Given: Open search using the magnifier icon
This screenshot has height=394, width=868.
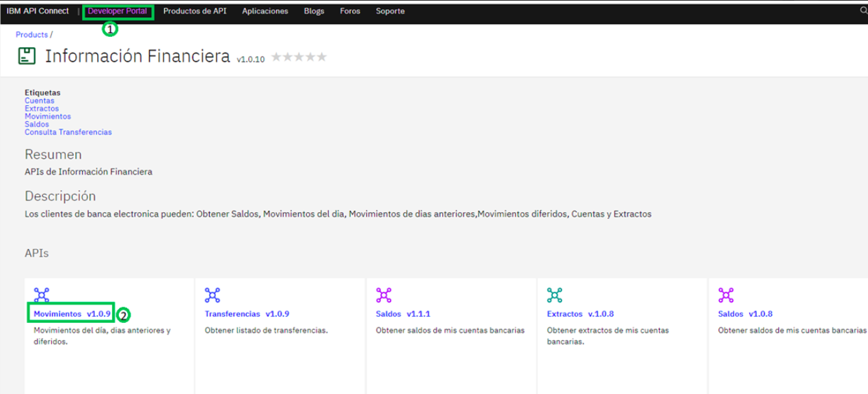Looking at the screenshot, I should click(x=863, y=11).
